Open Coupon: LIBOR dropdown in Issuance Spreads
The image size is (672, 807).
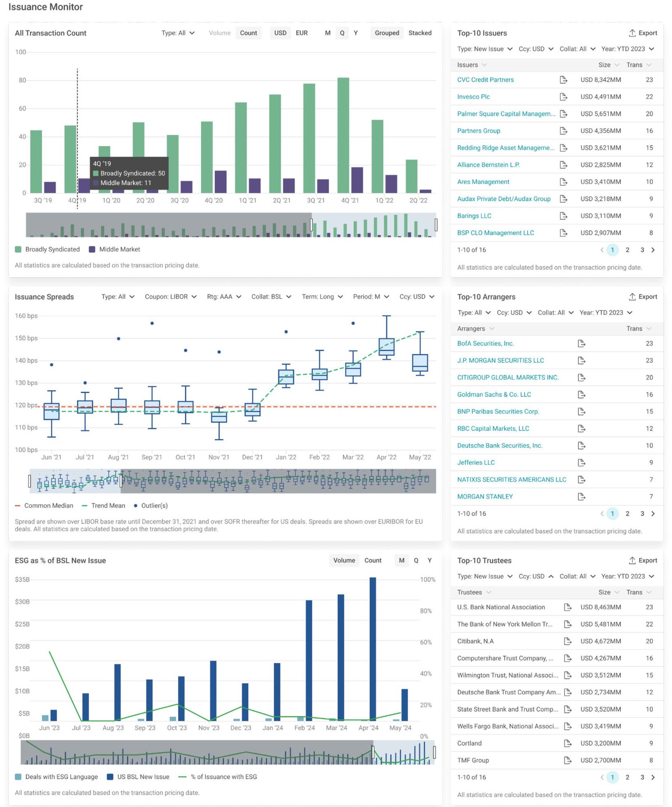171,297
